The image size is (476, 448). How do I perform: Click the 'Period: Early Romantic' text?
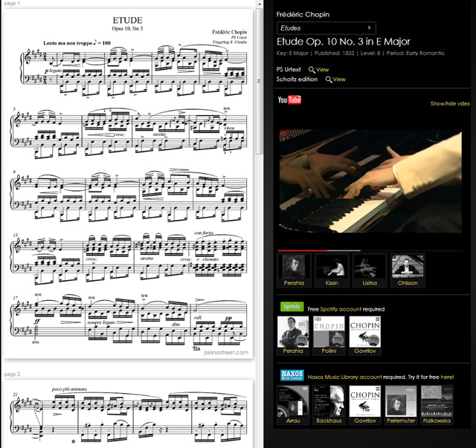point(415,53)
